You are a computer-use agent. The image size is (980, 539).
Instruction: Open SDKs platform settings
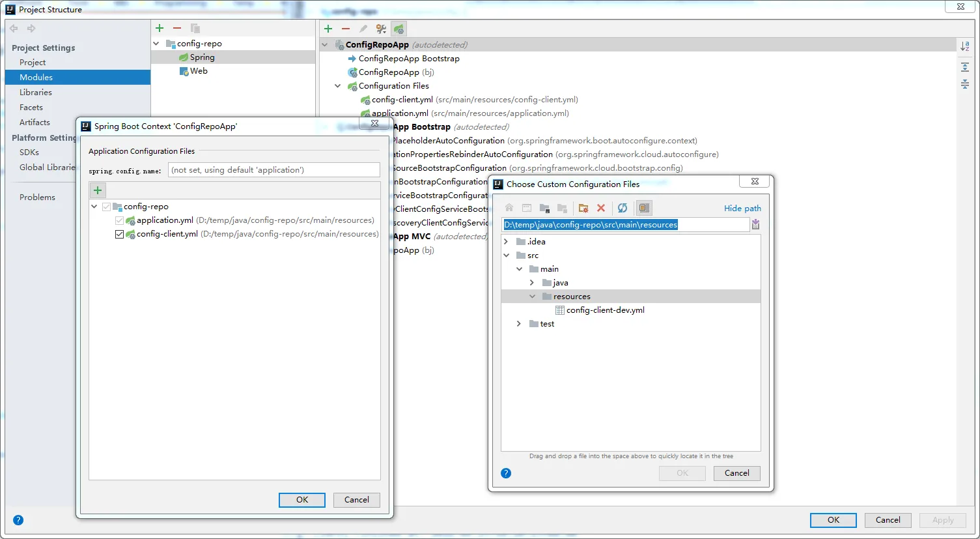click(x=29, y=153)
